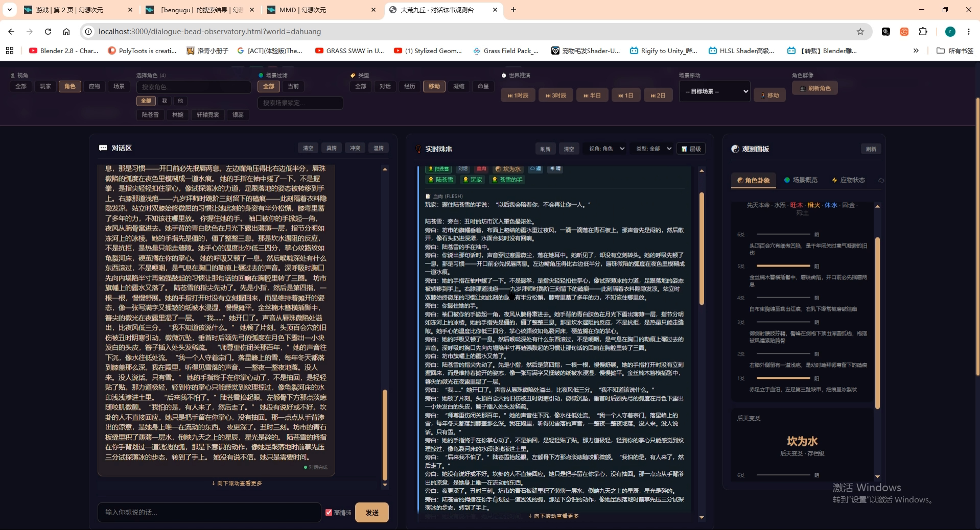Click the 搜索角色 search field
This screenshot has width=980, height=530.
[194, 87]
